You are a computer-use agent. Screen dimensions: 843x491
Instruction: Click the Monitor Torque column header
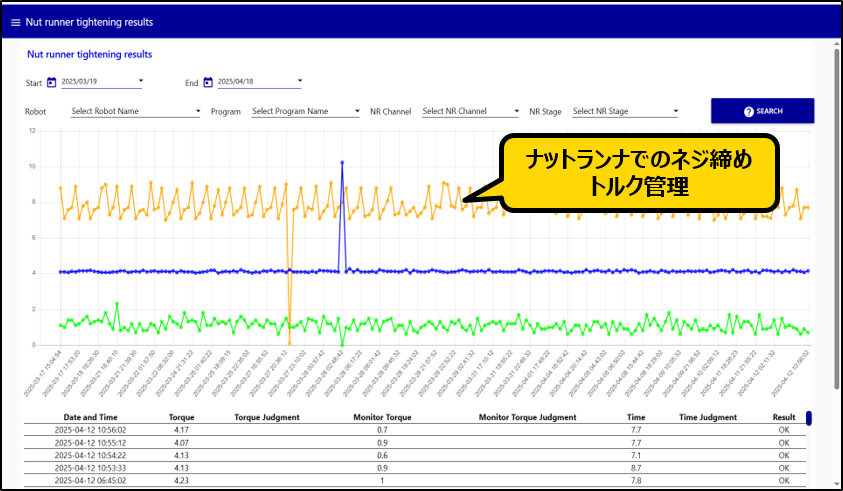pos(383,417)
